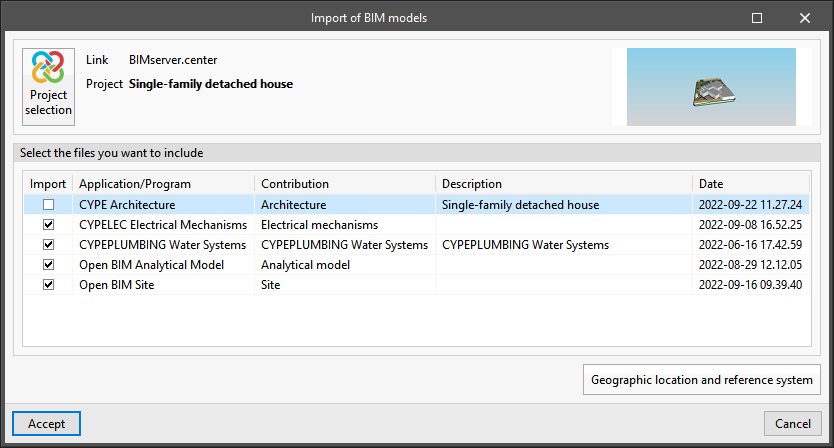Uncheck CYPELEC Electrical Mechanisms import checkbox
834x448 pixels.
tap(48, 225)
